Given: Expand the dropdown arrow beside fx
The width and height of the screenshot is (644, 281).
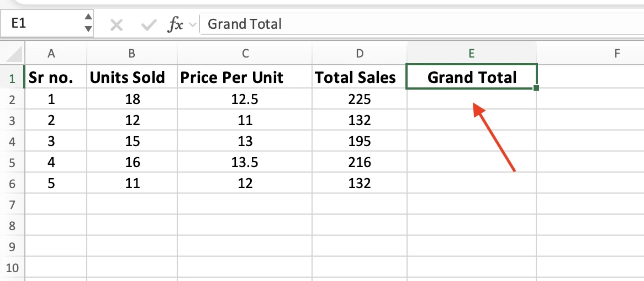Looking at the screenshot, I should pos(192,25).
